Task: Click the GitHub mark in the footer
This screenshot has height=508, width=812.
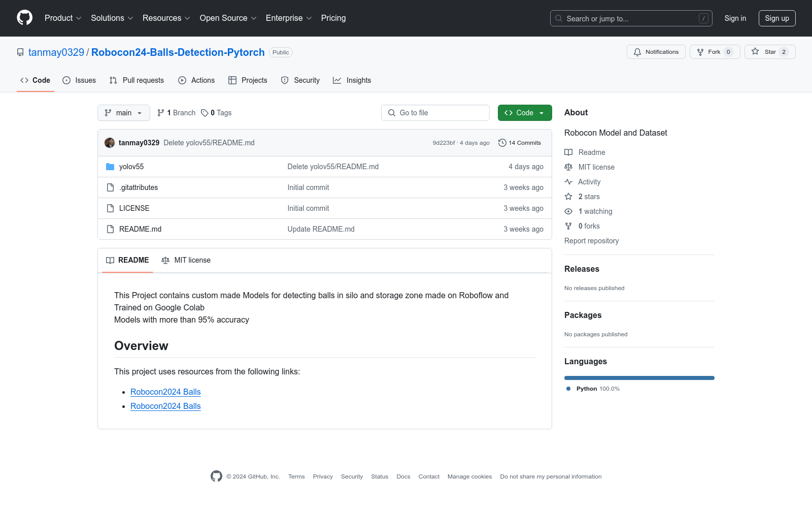Action: tap(216, 476)
